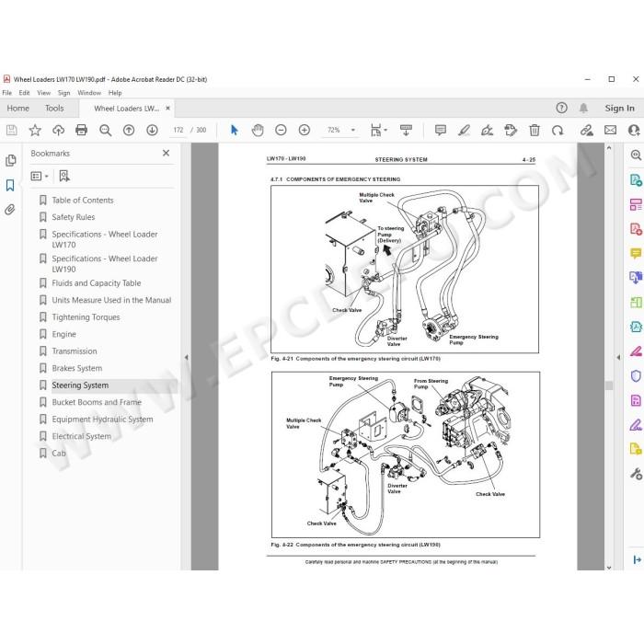Select the Hand pan tool
Viewport: 644px width, 644px height.
(x=258, y=131)
